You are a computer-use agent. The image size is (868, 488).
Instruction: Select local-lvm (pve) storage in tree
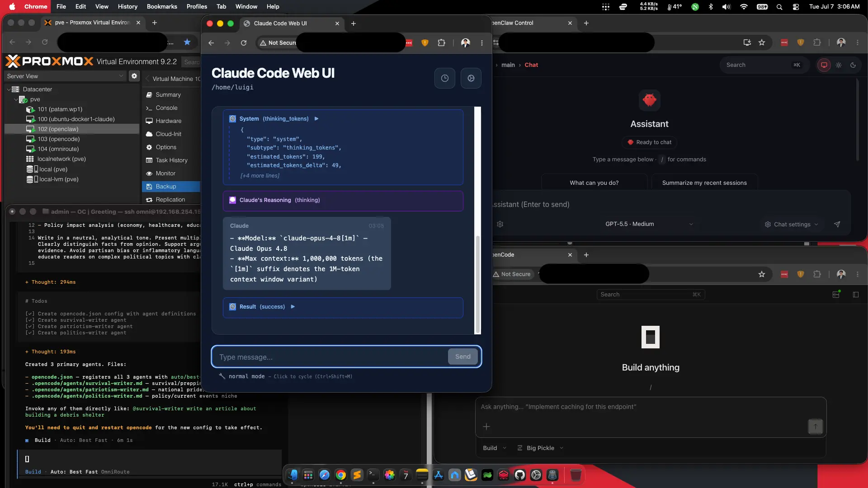click(59, 179)
